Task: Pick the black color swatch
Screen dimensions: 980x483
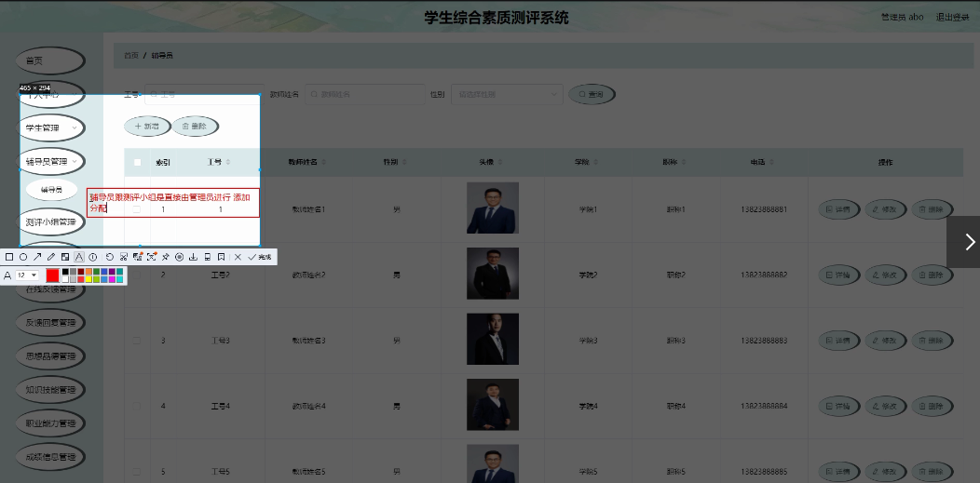Action: tap(65, 272)
